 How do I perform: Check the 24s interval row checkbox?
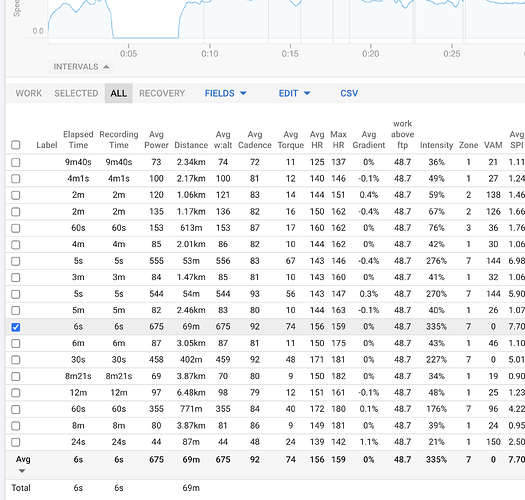click(x=16, y=442)
